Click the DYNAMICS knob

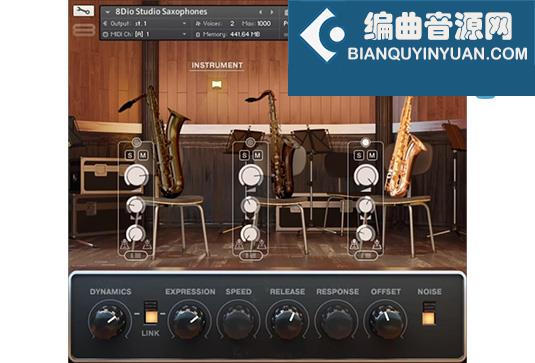[x=109, y=320]
